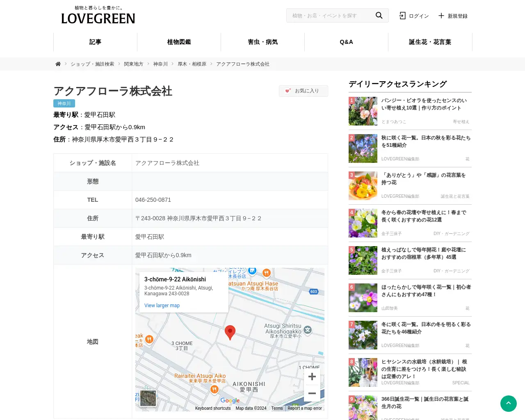Open the Q&A section
The width and height of the screenshot is (525, 420).
click(346, 42)
